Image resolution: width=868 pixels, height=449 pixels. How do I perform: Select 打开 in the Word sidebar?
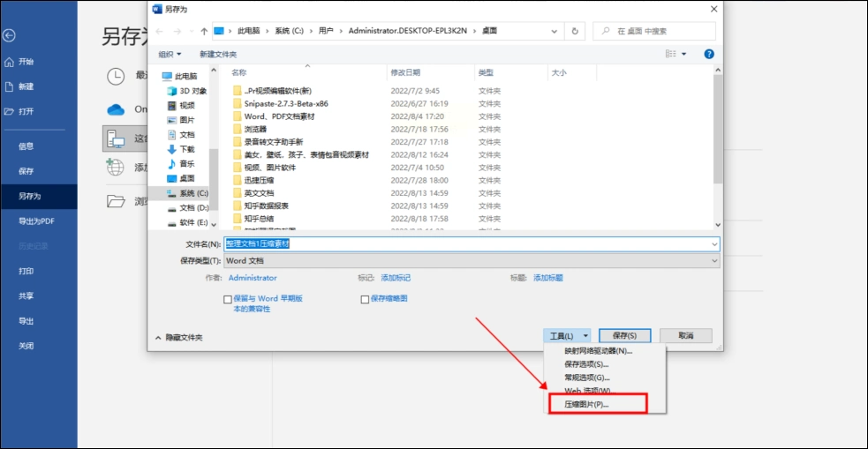point(19,111)
